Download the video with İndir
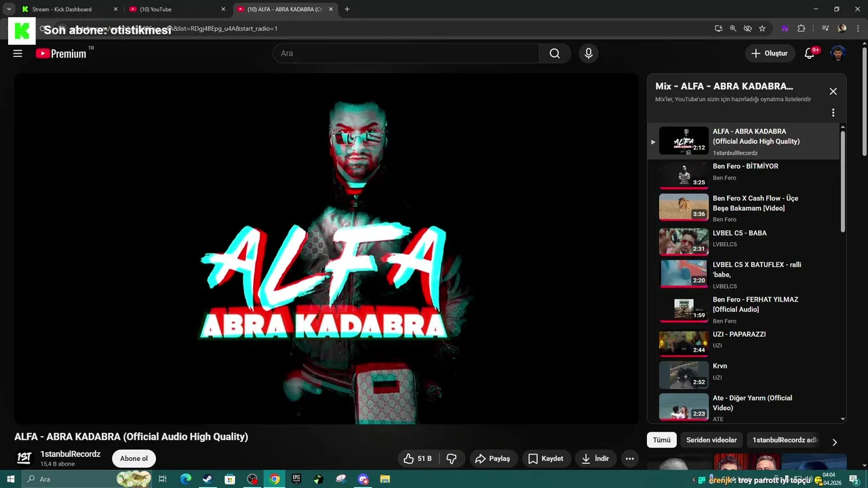Screen dimensions: 868x488 tap(595, 459)
